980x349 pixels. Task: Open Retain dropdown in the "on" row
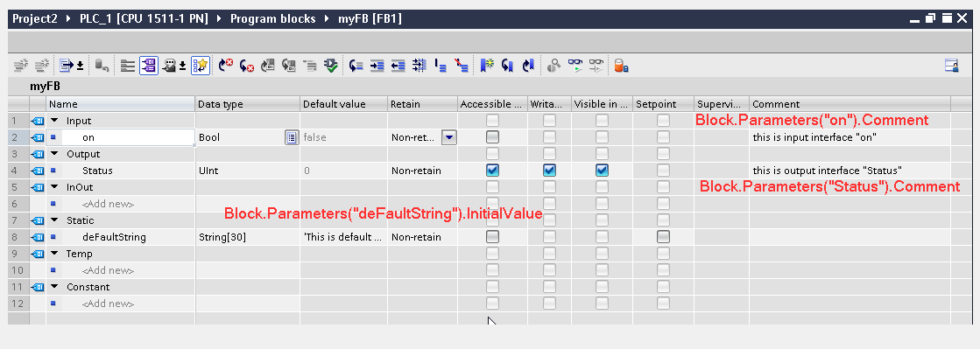pyautogui.click(x=448, y=136)
